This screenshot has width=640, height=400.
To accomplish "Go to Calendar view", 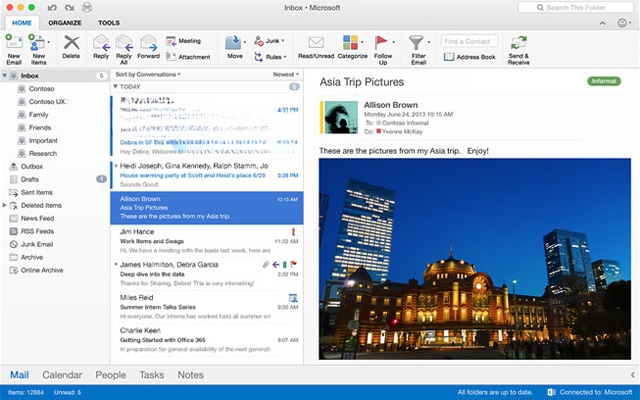I will tap(62, 375).
